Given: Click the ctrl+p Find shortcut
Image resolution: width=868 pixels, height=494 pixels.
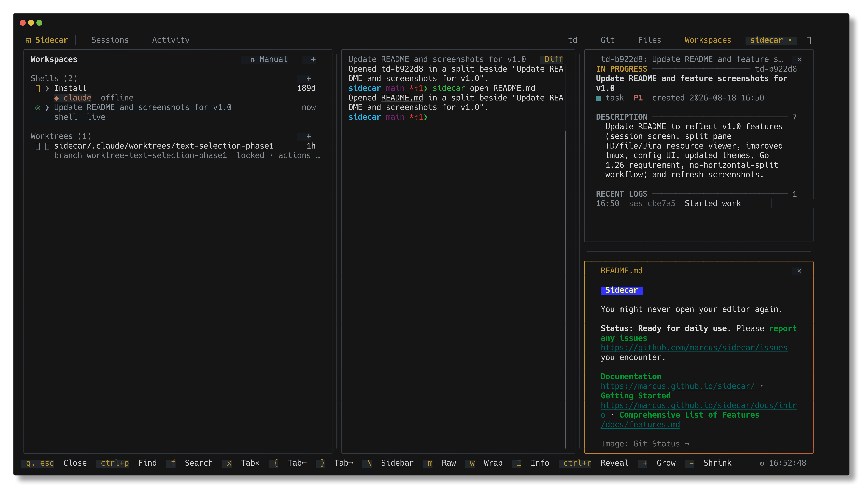Looking at the screenshot, I should 126,463.
